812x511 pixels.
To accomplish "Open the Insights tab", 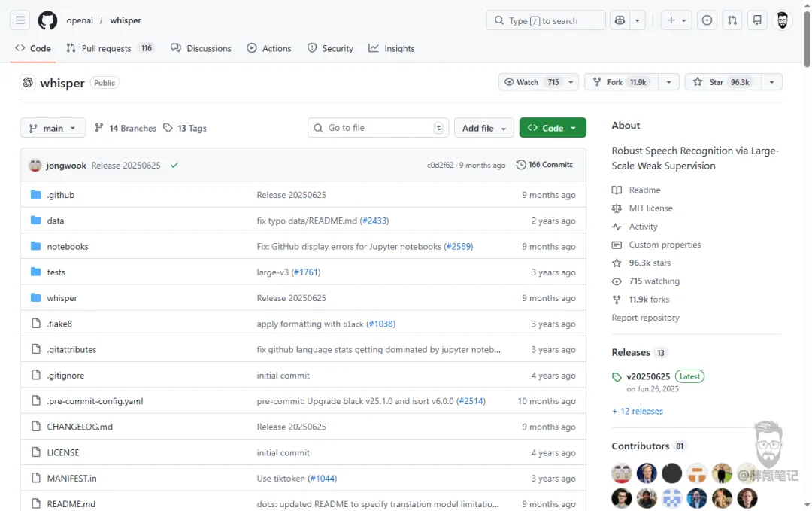I will coord(392,48).
